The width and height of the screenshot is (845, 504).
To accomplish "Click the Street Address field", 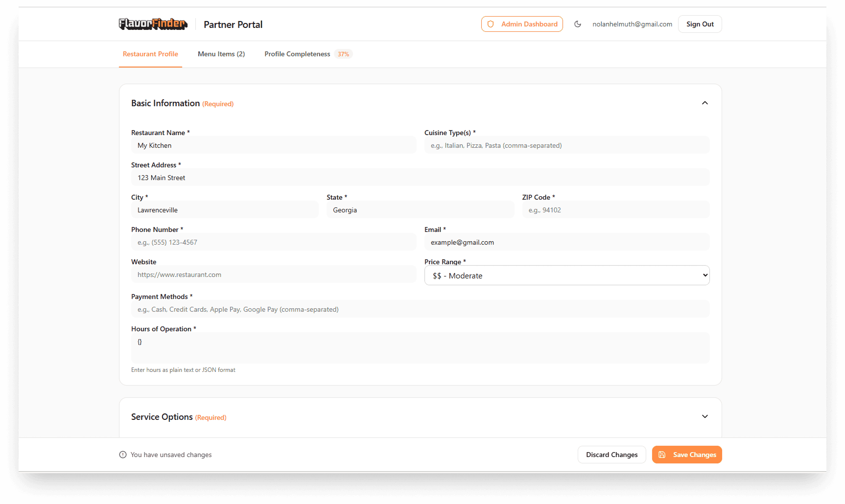I will click(421, 178).
